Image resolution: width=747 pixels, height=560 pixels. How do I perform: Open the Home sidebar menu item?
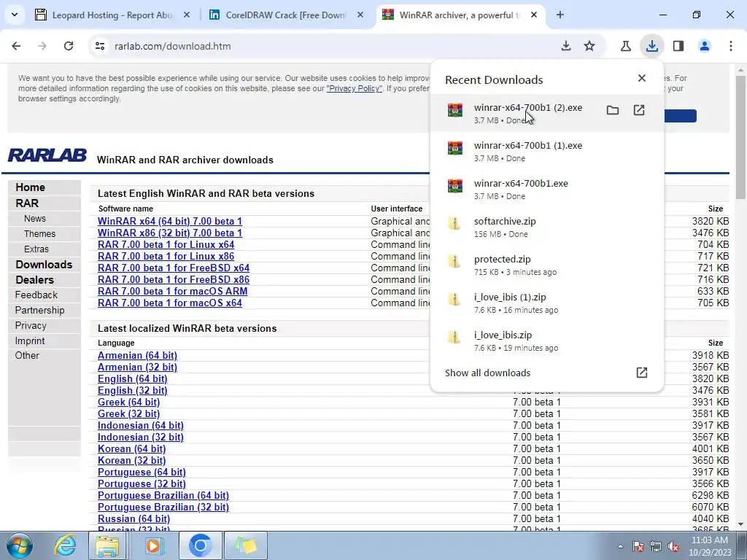[30, 187]
